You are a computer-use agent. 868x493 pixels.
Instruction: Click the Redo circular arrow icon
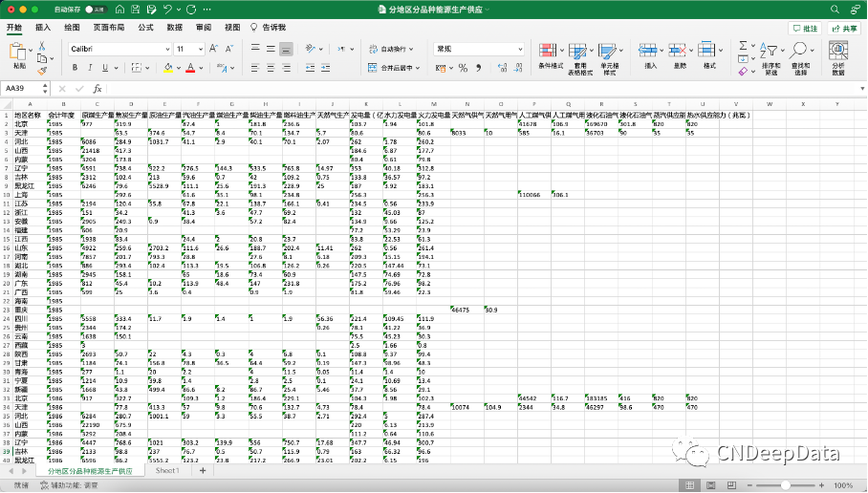pyautogui.click(x=191, y=10)
